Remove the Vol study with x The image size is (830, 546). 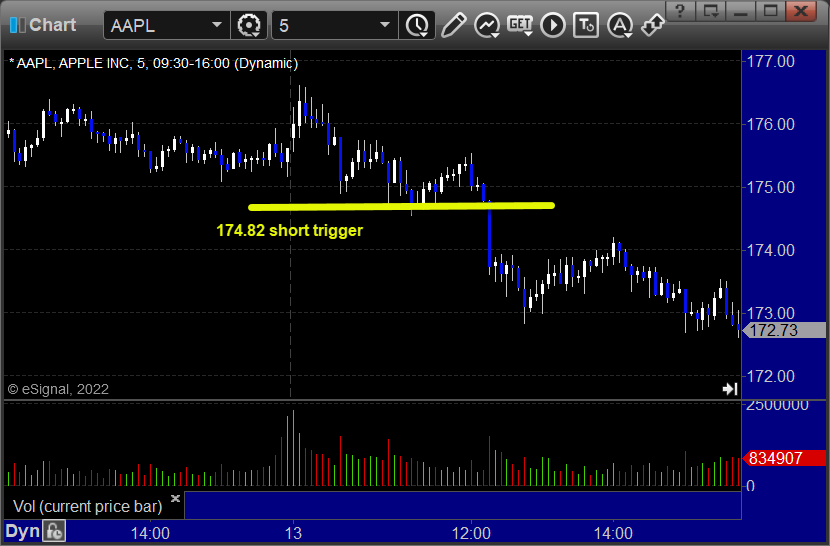[x=175, y=498]
